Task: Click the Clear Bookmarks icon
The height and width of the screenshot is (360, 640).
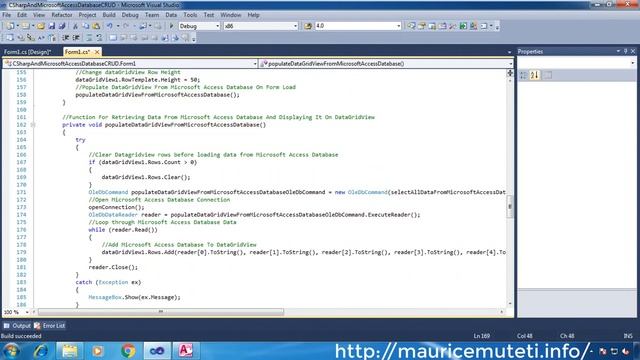Action: [186, 38]
